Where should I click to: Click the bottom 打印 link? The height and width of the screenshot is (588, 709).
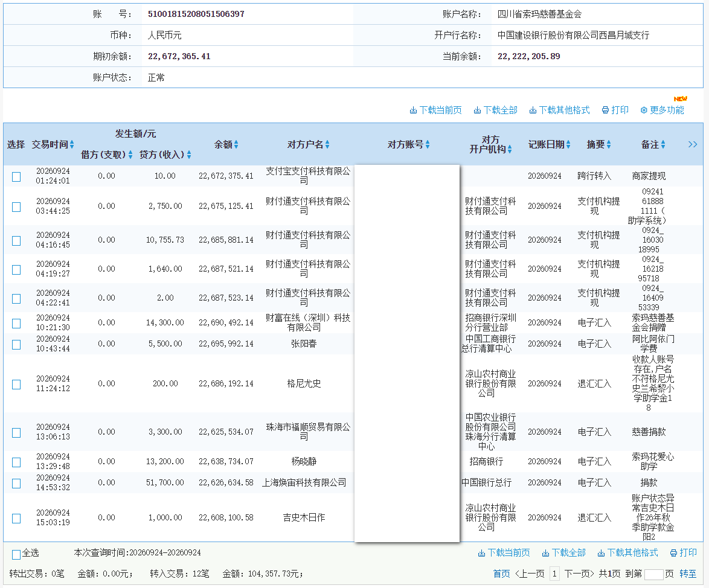688,553
